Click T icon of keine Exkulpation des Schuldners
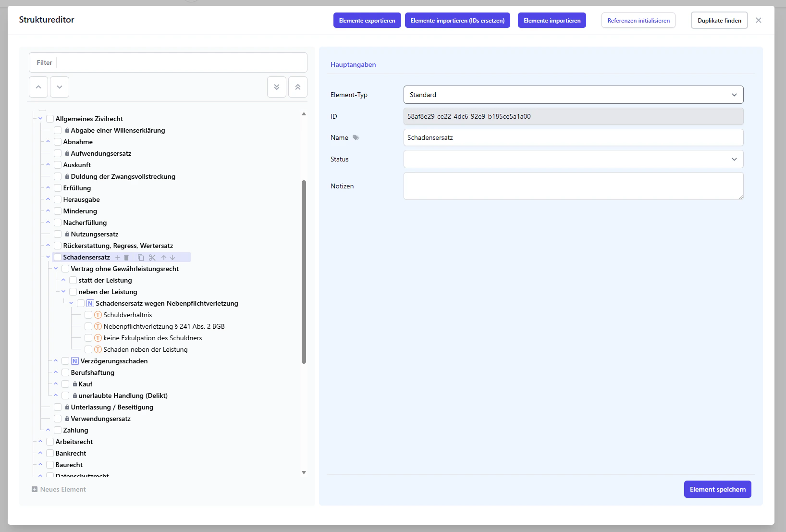 (98, 338)
